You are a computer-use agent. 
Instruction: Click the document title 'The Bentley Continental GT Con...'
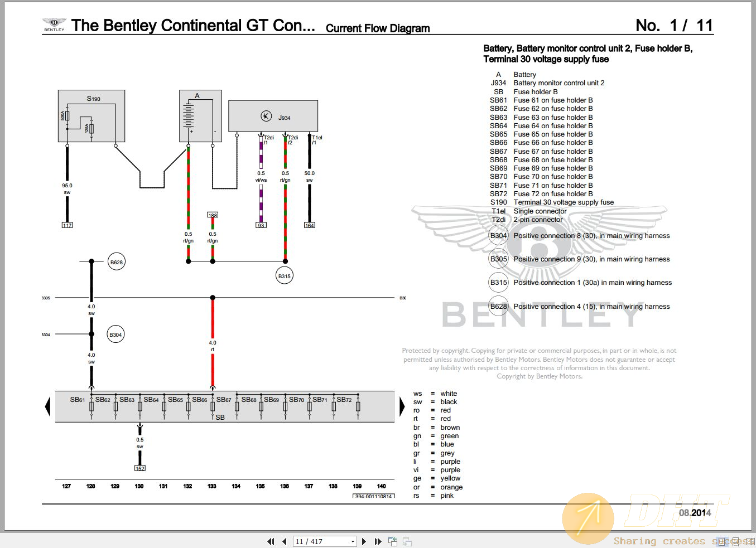(x=193, y=26)
